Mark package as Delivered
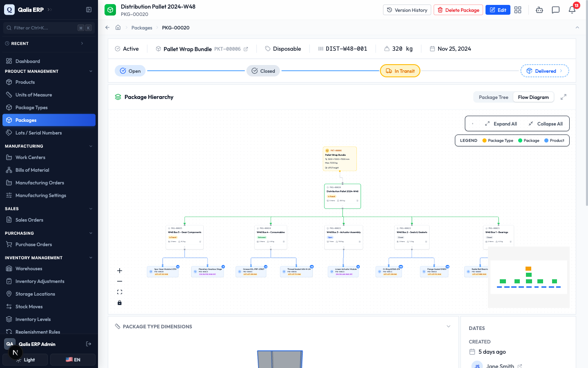Viewport: 588px width, 368px height. pyautogui.click(x=545, y=71)
